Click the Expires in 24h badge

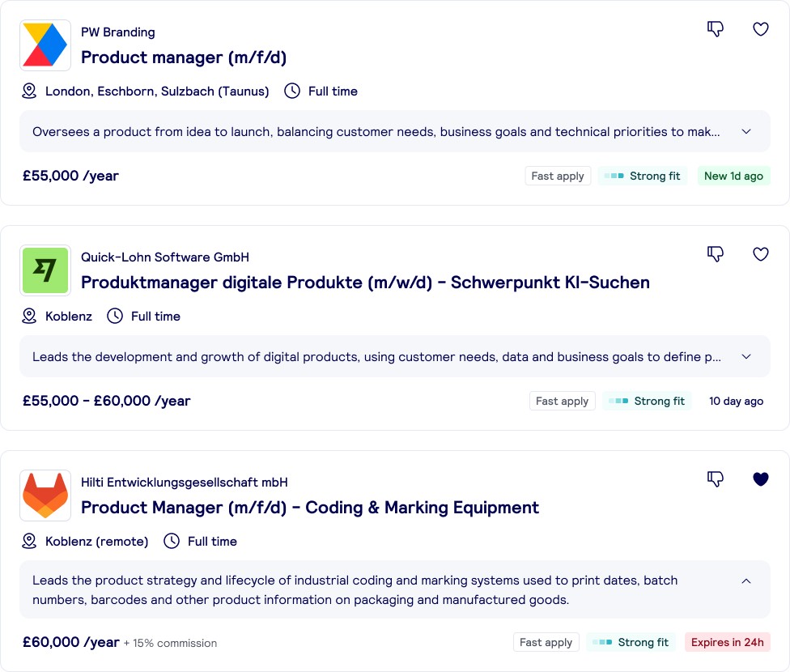coord(728,642)
